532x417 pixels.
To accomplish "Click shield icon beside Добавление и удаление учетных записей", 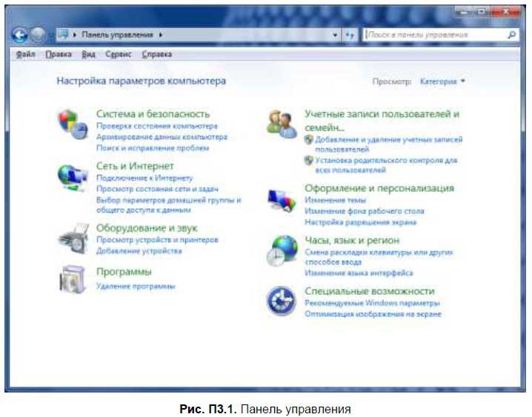I will (x=308, y=139).
